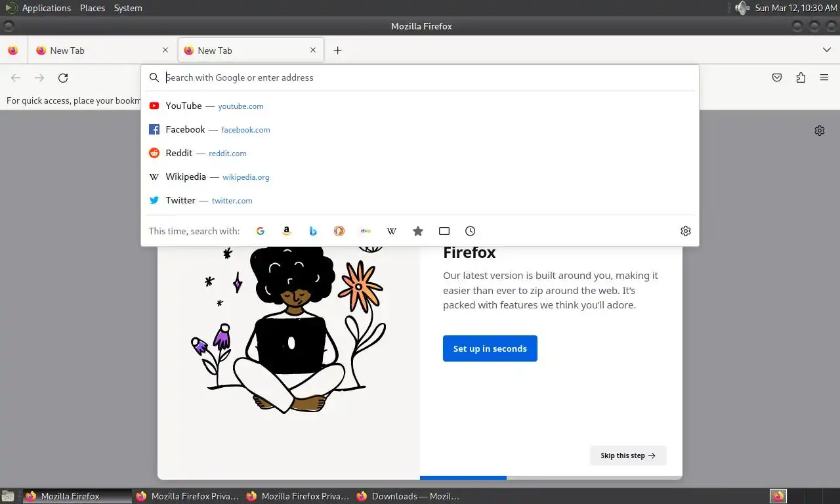The height and width of the screenshot is (504, 840).
Task: Switch to second Firefox Private taskbar window
Action: (298, 496)
